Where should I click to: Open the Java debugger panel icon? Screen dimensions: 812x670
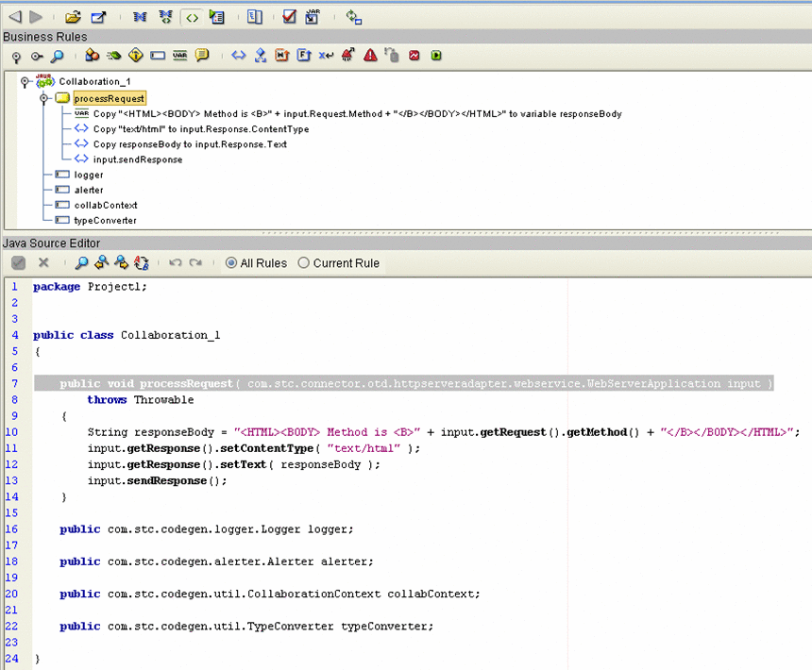(x=254, y=17)
